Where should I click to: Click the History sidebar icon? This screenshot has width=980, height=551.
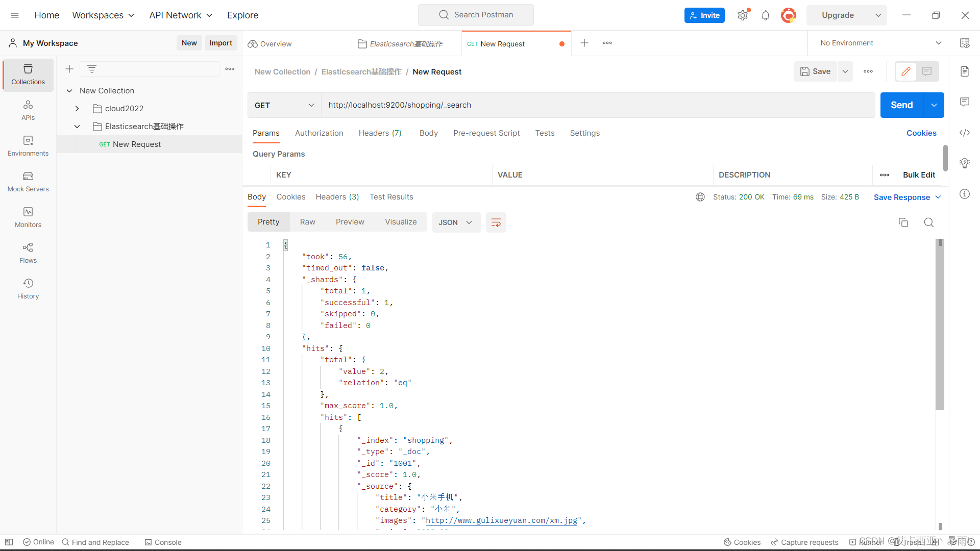tap(28, 283)
